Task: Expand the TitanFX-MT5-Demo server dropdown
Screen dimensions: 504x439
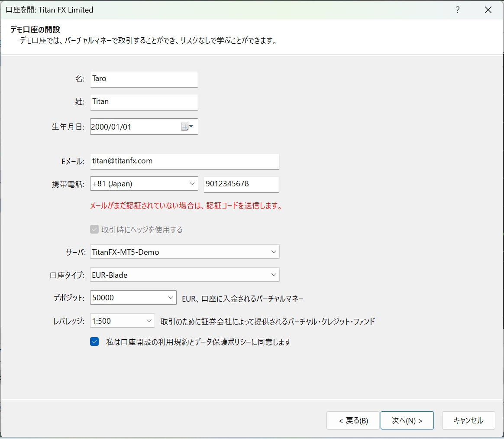Action: pos(185,252)
